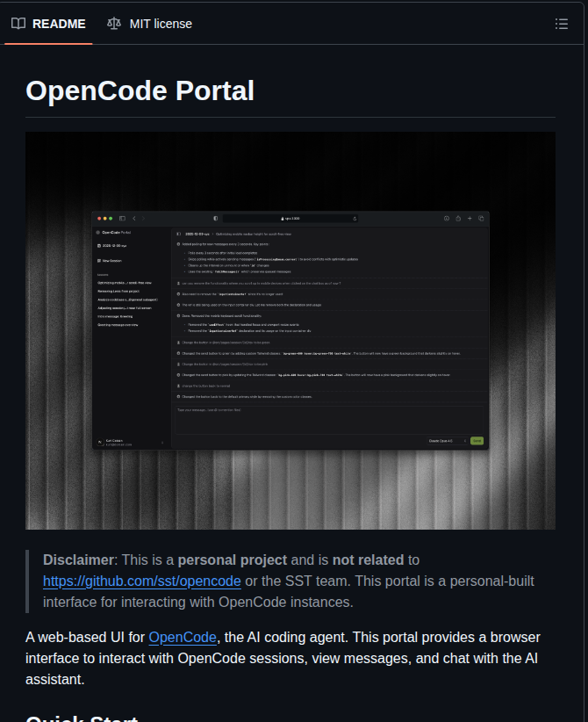This screenshot has height=722, width=588.
Task: Follow the OpenCode link in the description
Action: coord(183,638)
